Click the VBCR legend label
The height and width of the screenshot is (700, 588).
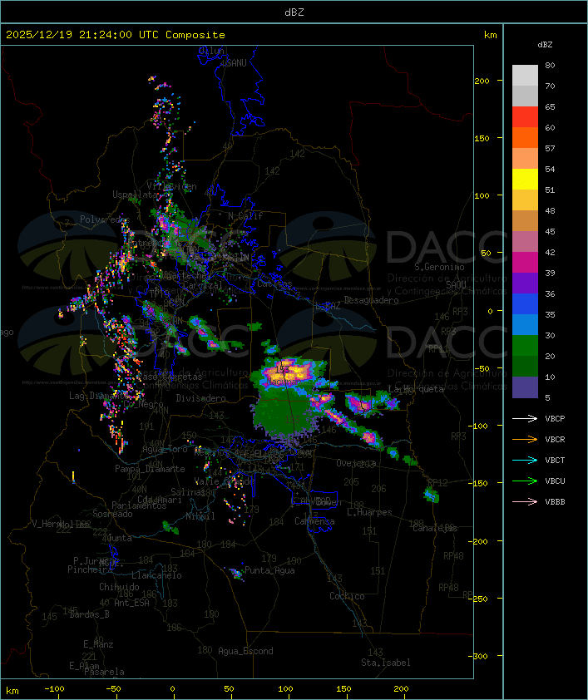coord(555,439)
